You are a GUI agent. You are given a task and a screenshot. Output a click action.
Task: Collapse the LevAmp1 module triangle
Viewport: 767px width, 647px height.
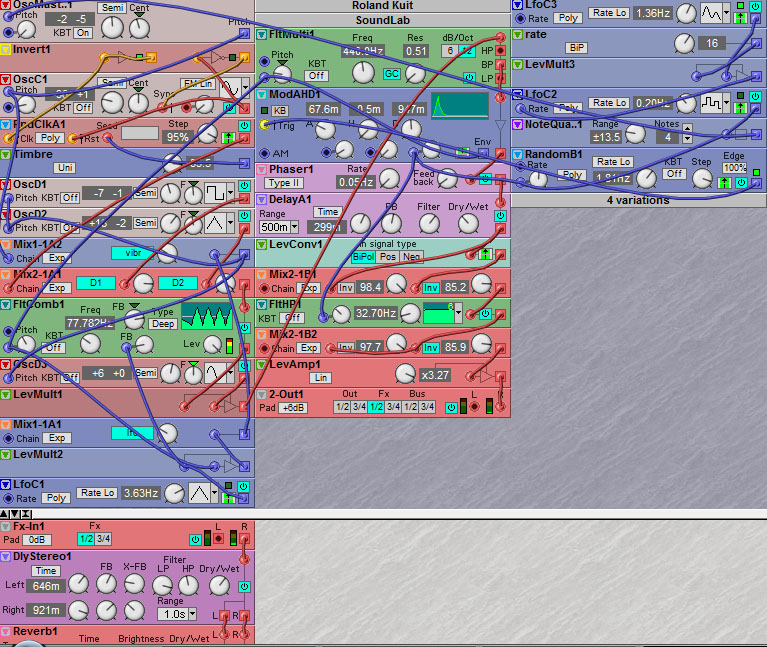[262, 365]
